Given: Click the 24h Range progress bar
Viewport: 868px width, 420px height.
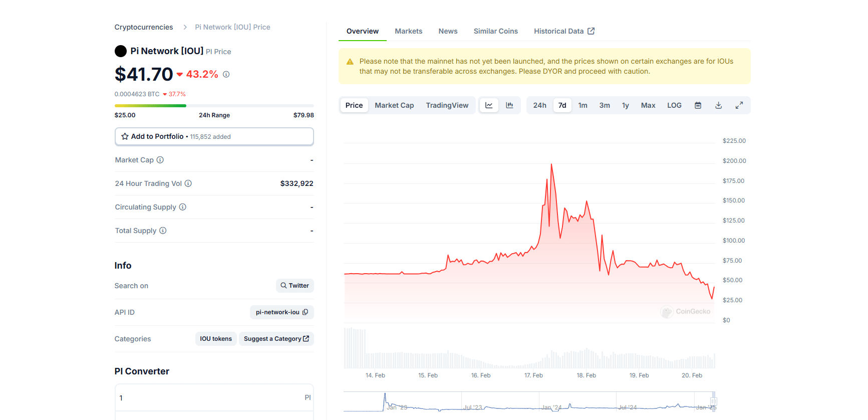Looking at the screenshot, I should point(214,106).
